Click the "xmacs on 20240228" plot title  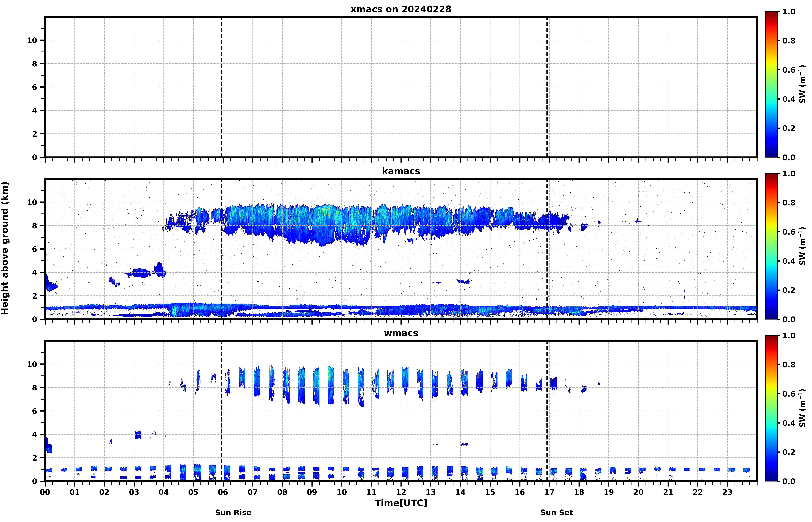[401, 9]
